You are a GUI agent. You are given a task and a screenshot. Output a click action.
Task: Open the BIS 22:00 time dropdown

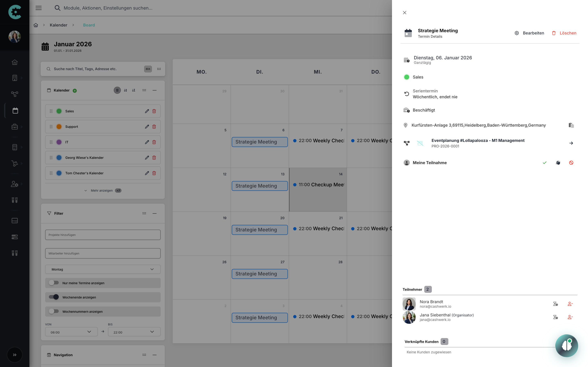(134, 332)
